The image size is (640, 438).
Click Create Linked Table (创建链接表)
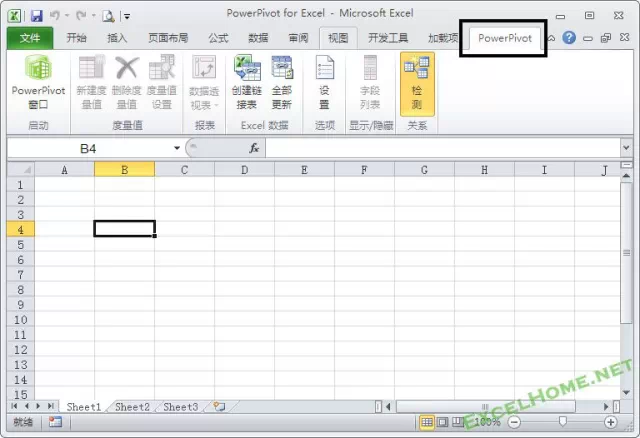[x=247, y=83]
